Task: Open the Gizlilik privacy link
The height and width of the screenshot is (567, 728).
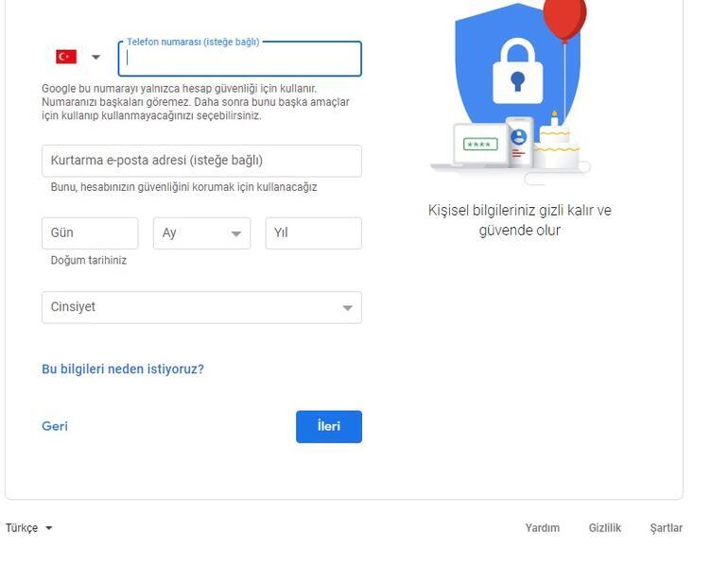Action: [605, 528]
